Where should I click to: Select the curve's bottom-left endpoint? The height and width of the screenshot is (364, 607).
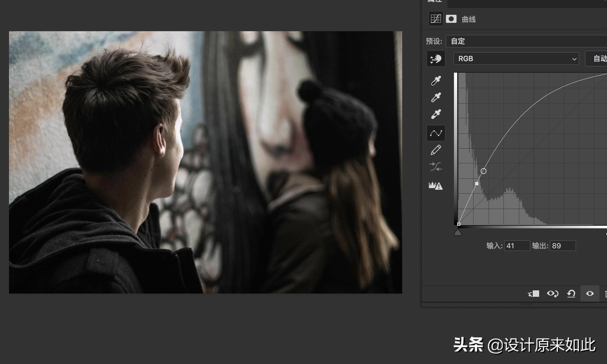459,224
